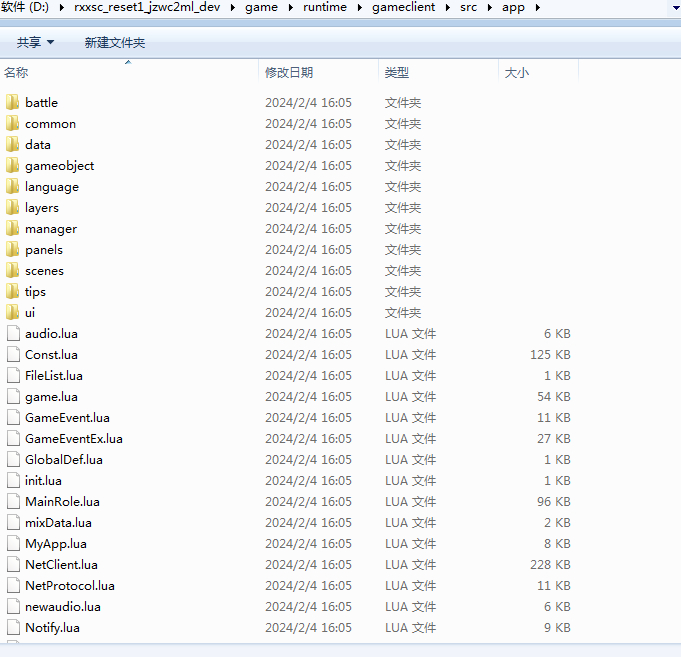Click the battle folder icon

[x=12, y=102]
